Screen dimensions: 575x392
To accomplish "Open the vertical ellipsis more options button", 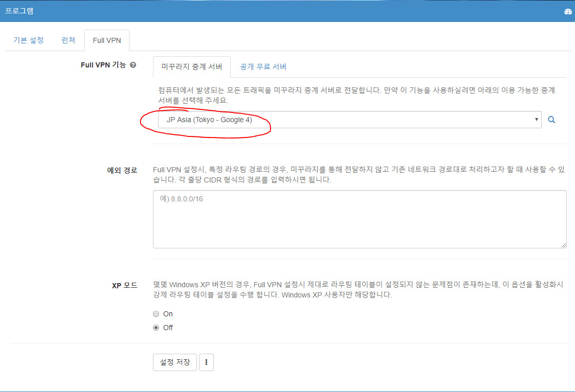I will [x=206, y=362].
